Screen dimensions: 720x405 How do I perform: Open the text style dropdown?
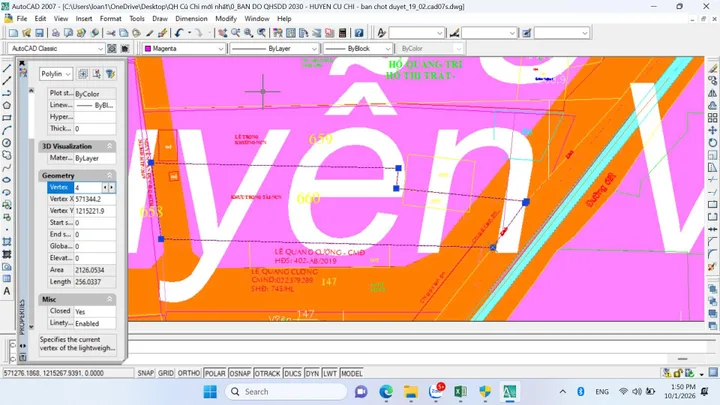pyautogui.click(x=439, y=33)
